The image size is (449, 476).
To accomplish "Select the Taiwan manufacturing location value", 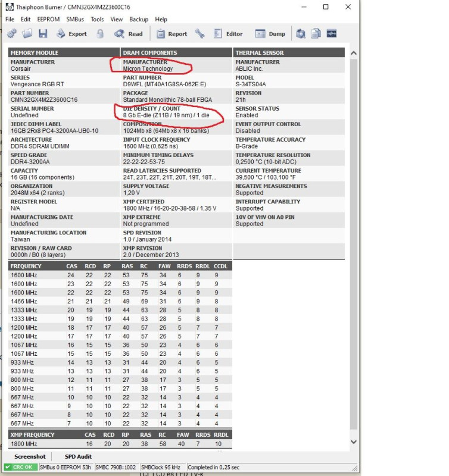I will (20, 240).
